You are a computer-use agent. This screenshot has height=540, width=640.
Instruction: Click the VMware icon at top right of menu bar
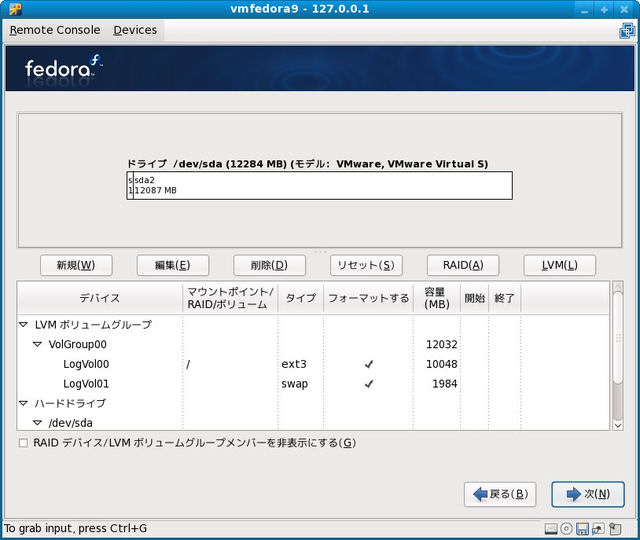[627, 31]
